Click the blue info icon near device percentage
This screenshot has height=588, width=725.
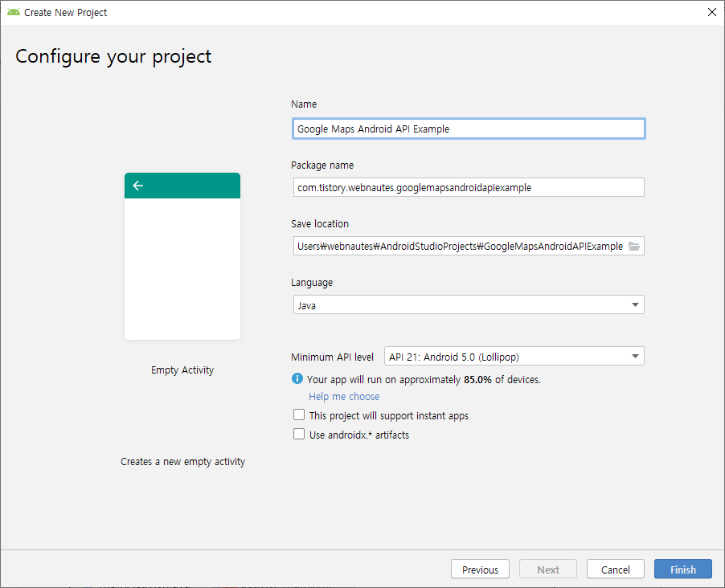[297, 378]
